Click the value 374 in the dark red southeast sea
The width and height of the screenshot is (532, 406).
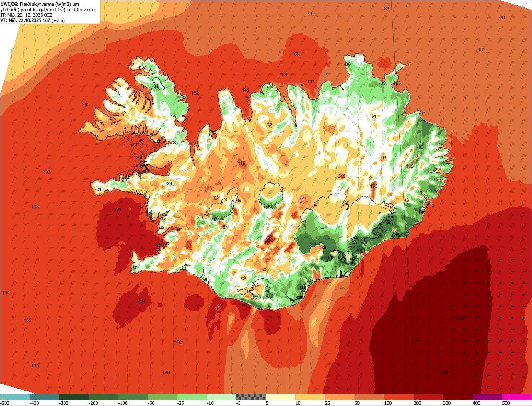tap(459, 318)
